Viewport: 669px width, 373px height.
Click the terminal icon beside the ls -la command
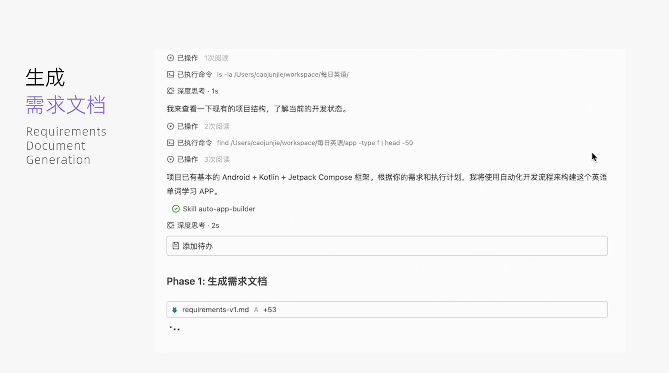[x=170, y=74]
